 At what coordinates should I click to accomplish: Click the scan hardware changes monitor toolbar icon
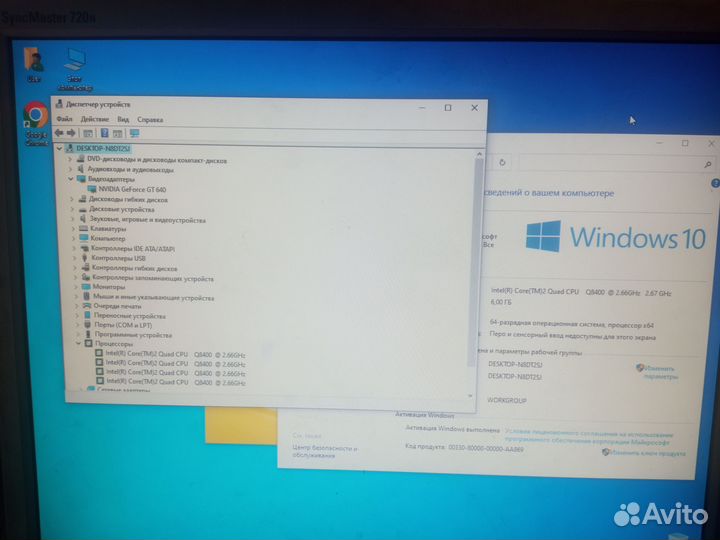[x=134, y=134]
